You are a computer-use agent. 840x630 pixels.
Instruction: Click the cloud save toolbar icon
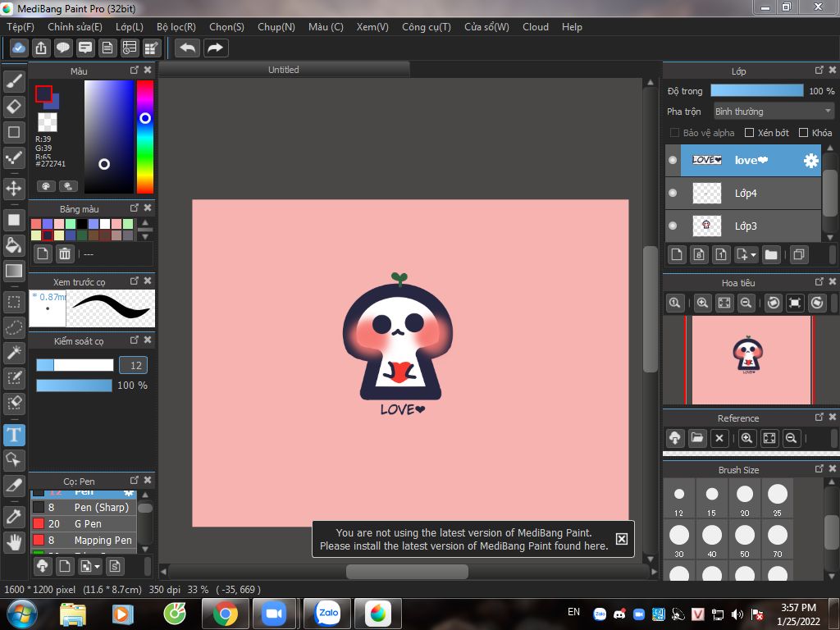tap(19, 48)
